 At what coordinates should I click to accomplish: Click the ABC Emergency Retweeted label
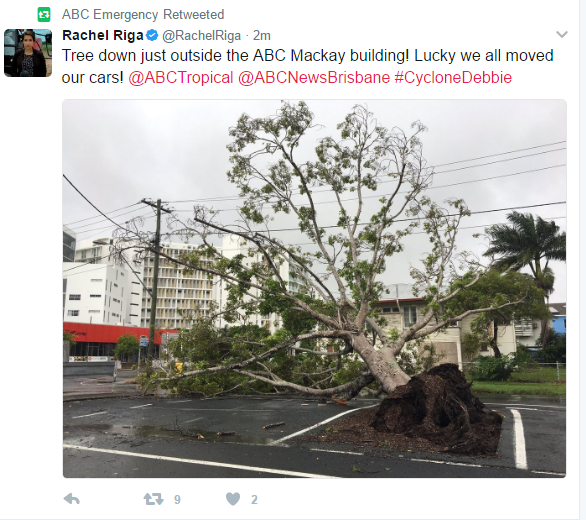coord(143,15)
